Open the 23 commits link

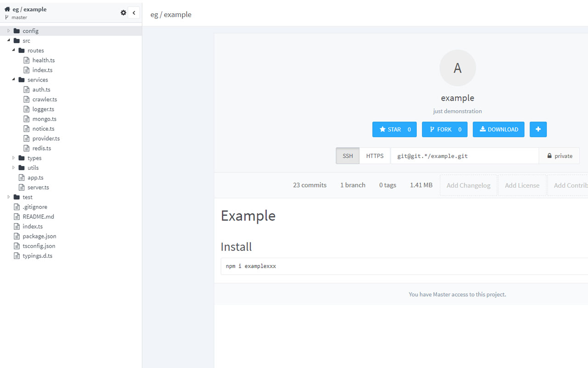[310, 185]
